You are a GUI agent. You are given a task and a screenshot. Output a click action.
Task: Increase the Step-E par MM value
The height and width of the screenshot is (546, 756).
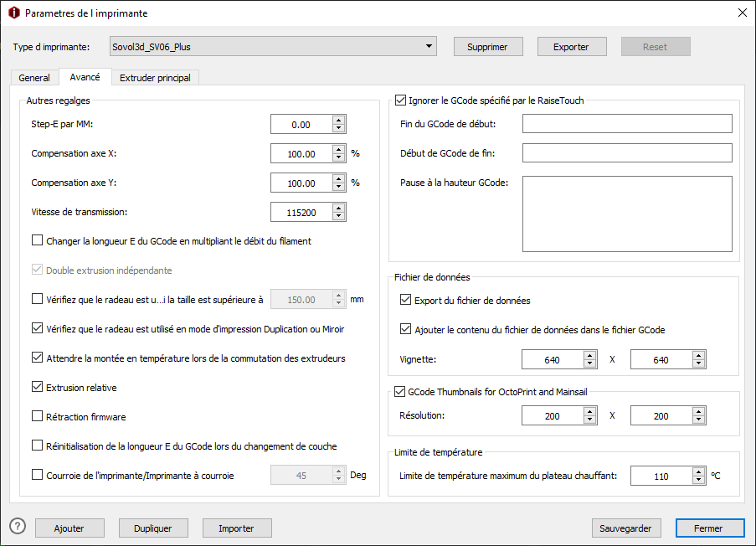click(339, 120)
